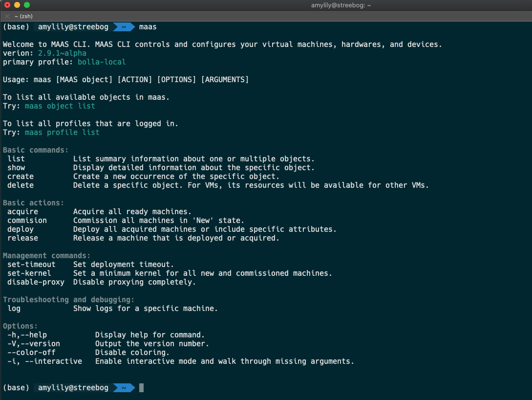Screen dimensions: 532x400
Task: Place cursor at the bottom prompt's block cursor
Action: click(x=142, y=388)
